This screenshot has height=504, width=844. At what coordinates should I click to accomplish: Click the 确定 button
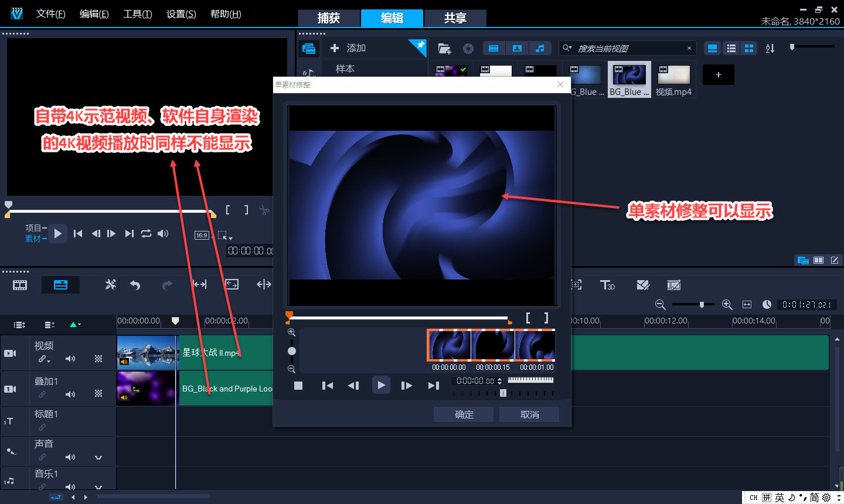tap(464, 414)
